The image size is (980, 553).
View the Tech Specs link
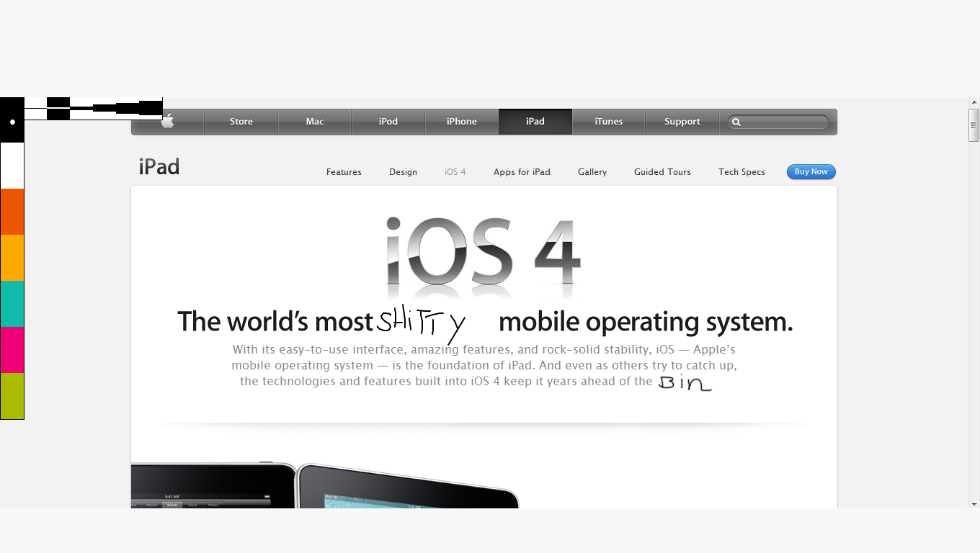pos(741,172)
